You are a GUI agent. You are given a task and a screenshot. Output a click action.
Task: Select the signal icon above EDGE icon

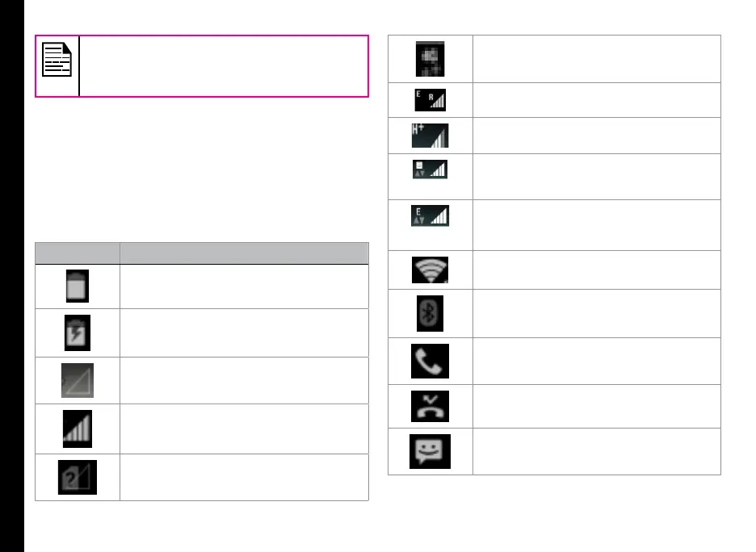coord(430,169)
